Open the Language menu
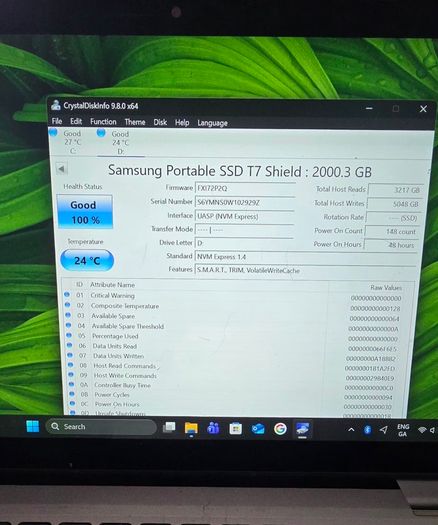 pos(212,123)
